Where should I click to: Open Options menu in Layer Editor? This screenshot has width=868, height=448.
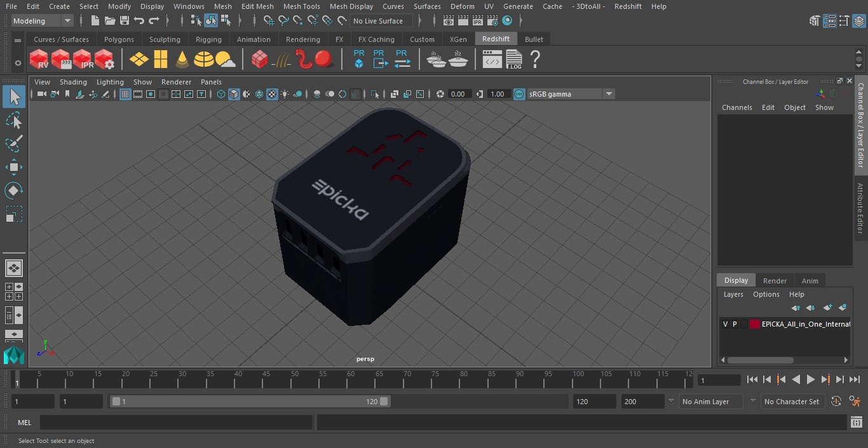pyautogui.click(x=766, y=294)
